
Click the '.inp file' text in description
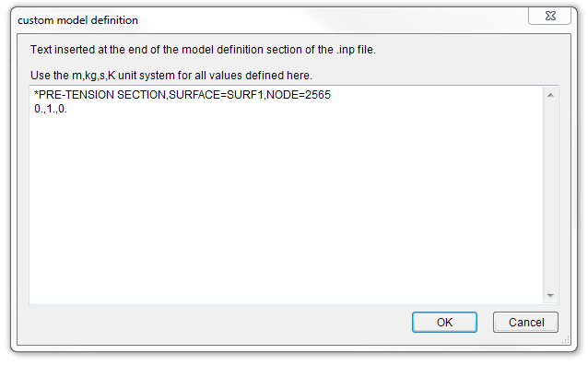pyautogui.click(x=356, y=50)
